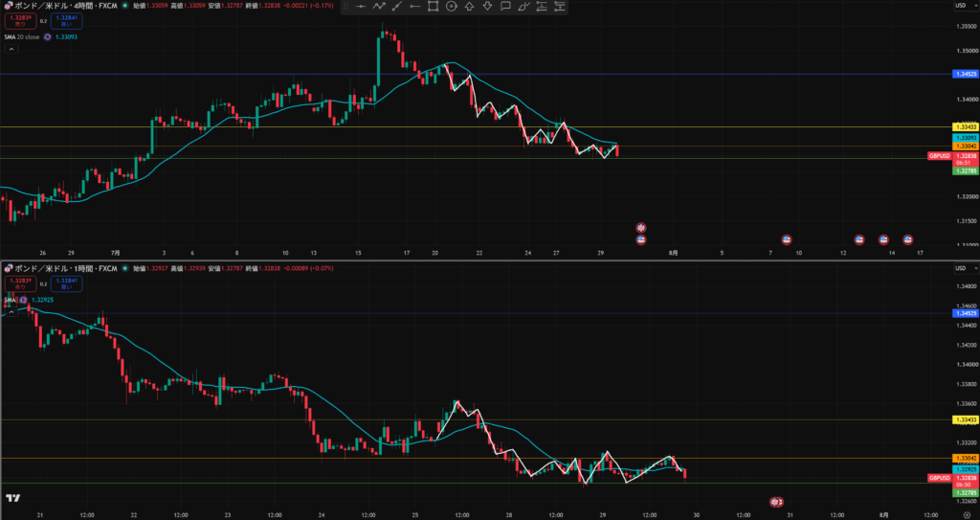
Task: Open the USD currency dropdown on lower chart
Action: tap(961, 268)
